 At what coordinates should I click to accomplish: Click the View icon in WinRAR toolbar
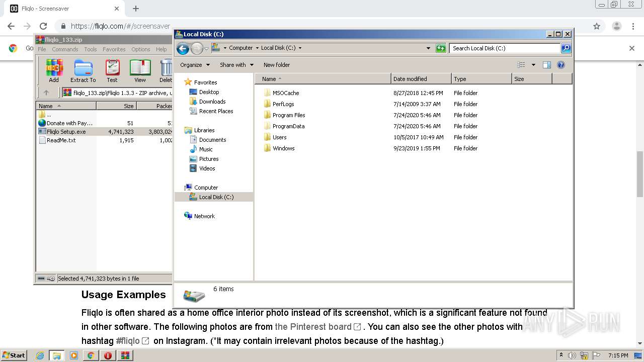140,70
